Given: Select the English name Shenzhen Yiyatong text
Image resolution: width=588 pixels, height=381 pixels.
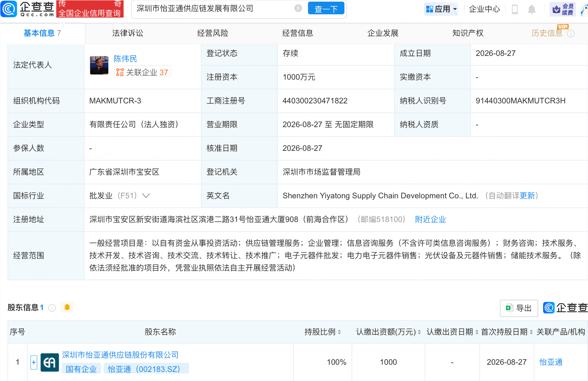Looking at the screenshot, I should pos(380,196).
